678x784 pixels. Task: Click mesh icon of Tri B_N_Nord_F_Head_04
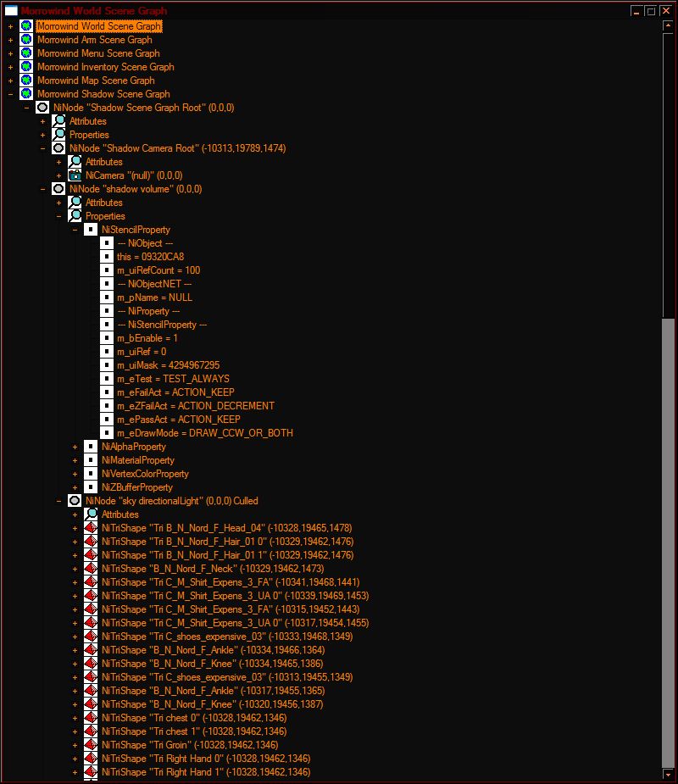tap(91, 527)
